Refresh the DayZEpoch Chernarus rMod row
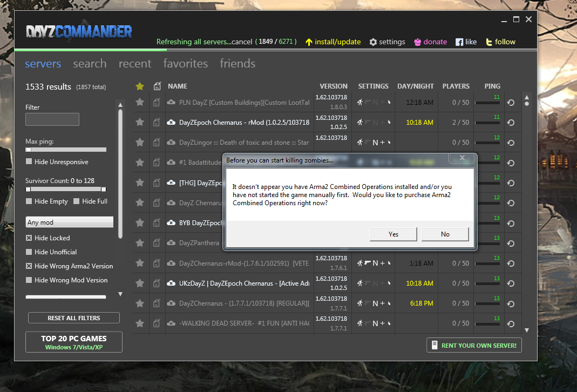 (x=511, y=122)
